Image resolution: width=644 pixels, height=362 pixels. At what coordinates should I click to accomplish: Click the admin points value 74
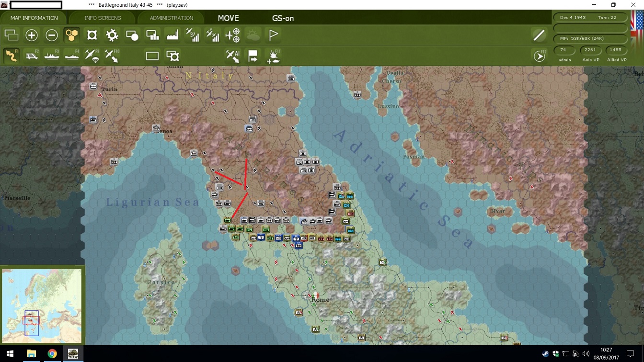click(x=563, y=50)
